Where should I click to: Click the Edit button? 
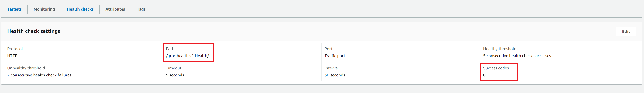click(626, 32)
